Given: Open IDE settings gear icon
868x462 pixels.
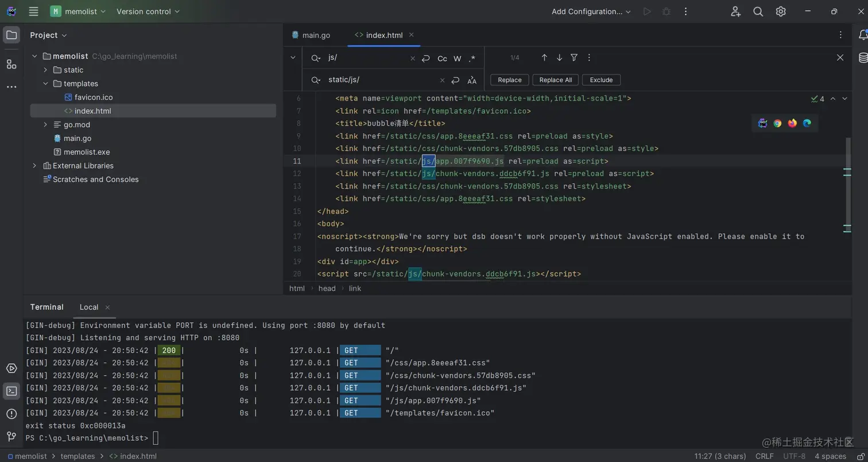Looking at the screenshot, I should [x=781, y=11].
